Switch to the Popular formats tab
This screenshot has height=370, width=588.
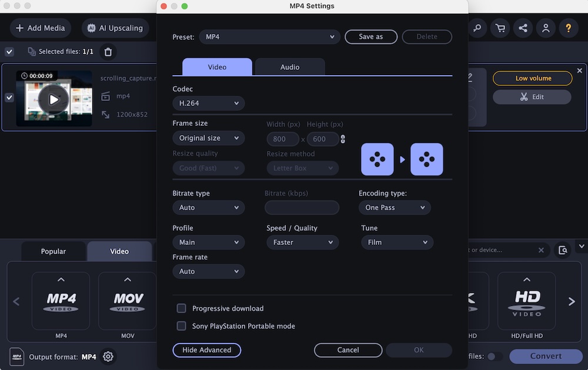pyautogui.click(x=53, y=251)
